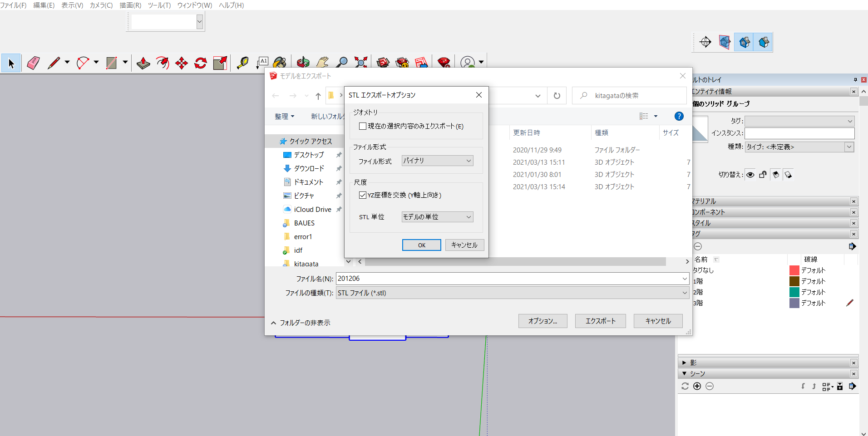Select the arrow Select tool

click(x=11, y=63)
